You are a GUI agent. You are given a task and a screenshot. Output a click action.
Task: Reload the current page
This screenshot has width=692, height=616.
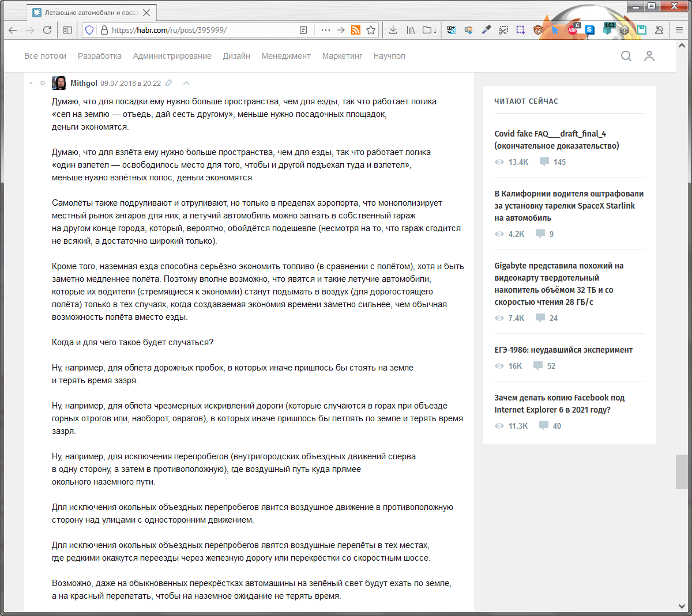click(x=47, y=30)
